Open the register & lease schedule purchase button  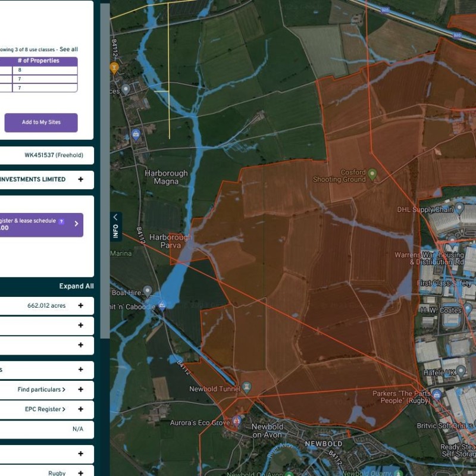point(41,224)
